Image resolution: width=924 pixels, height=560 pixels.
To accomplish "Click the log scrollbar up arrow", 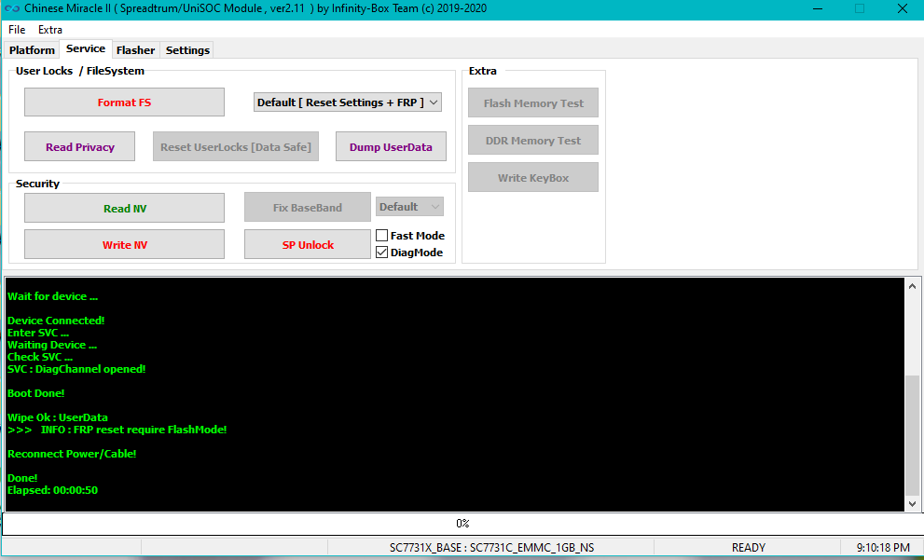I will [x=912, y=286].
